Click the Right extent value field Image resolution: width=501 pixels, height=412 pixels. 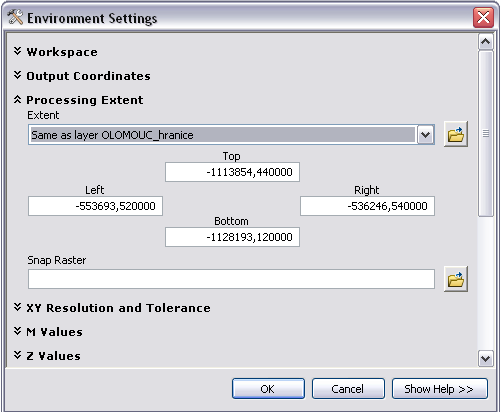(x=367, y=206)
